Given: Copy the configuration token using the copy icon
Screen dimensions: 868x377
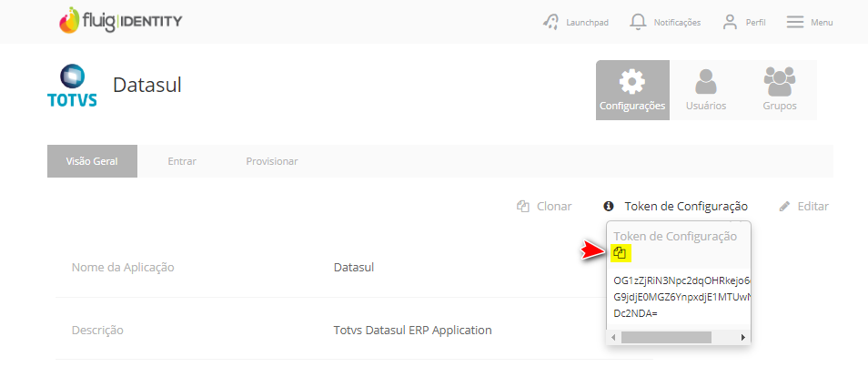Looking at the screenshot, I should coord(620,252).
